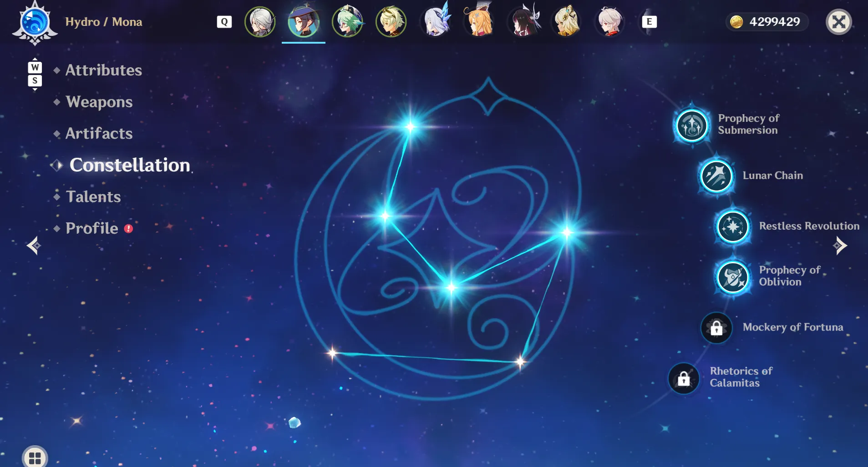868x467 pixels.
Task: Go to the Artifacts menu
Action: pos(99,133)
